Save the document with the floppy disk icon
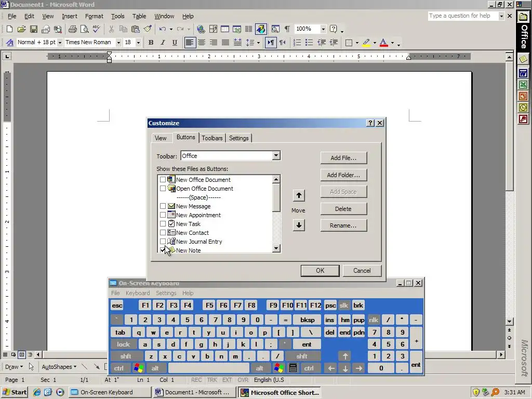This screenshot has height=399, width=532. coord(34,29)
